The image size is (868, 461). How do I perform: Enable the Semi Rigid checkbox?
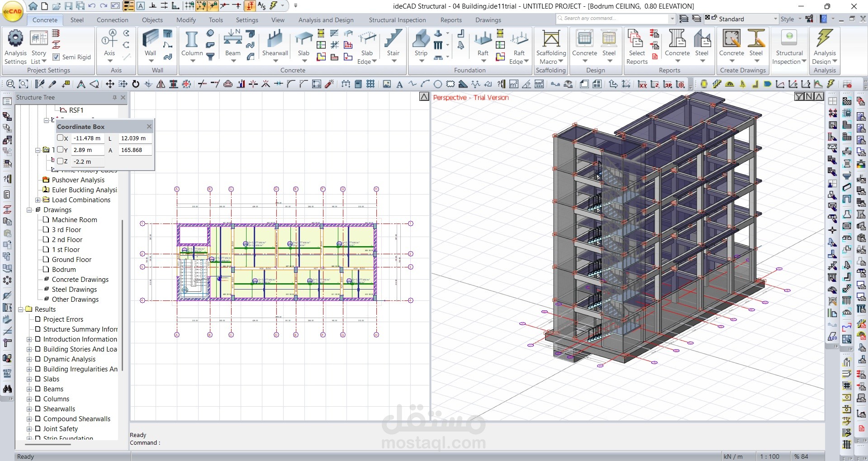tap(56, 57)
